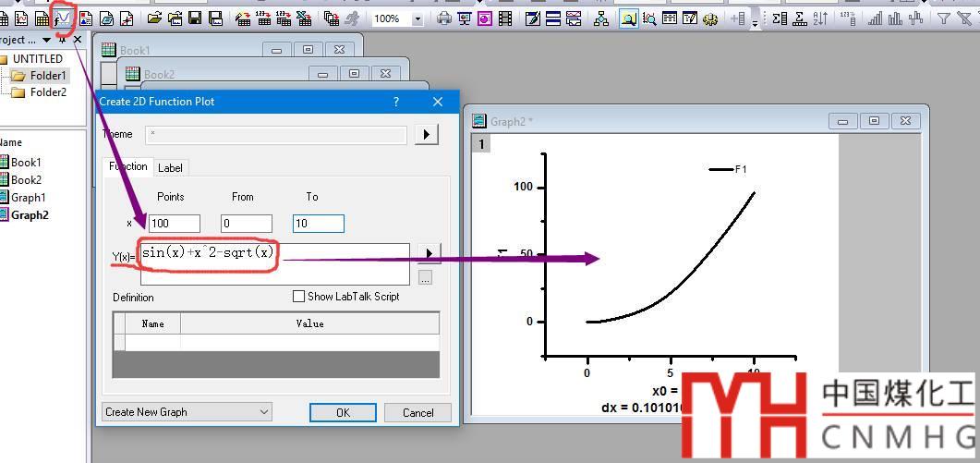Click the Sort A-Z toolbar icon
The width and height of the screenshot is (980, 463).
tap(820, 18)
